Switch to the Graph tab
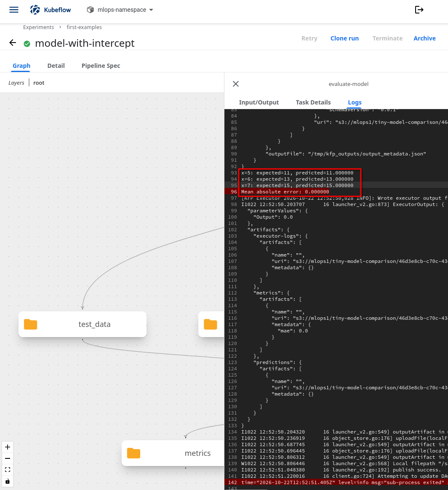 tap(21, 66)
